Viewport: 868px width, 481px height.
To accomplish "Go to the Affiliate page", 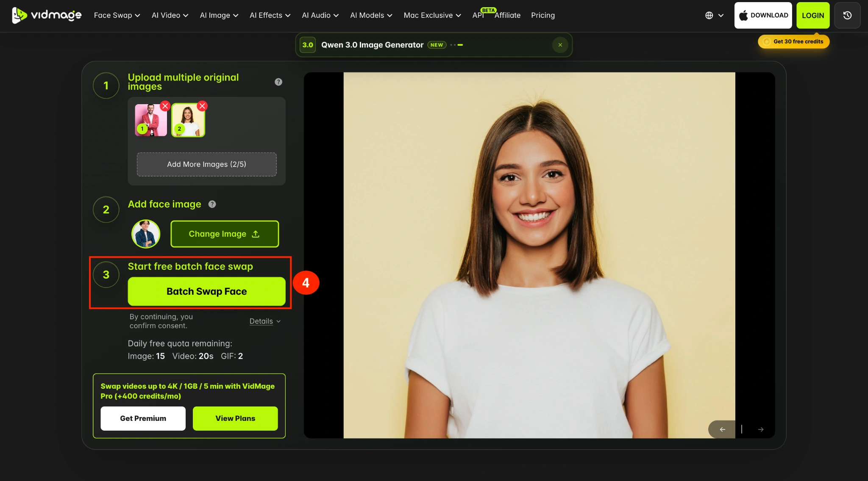I will pos(507,15).
